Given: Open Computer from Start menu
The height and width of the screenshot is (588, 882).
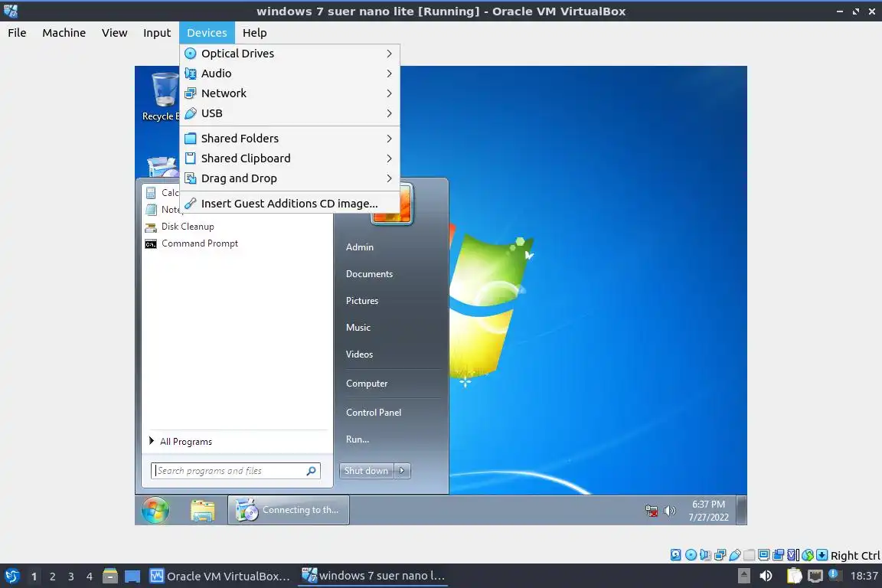Looking at the screenshot, I should 367,383.
